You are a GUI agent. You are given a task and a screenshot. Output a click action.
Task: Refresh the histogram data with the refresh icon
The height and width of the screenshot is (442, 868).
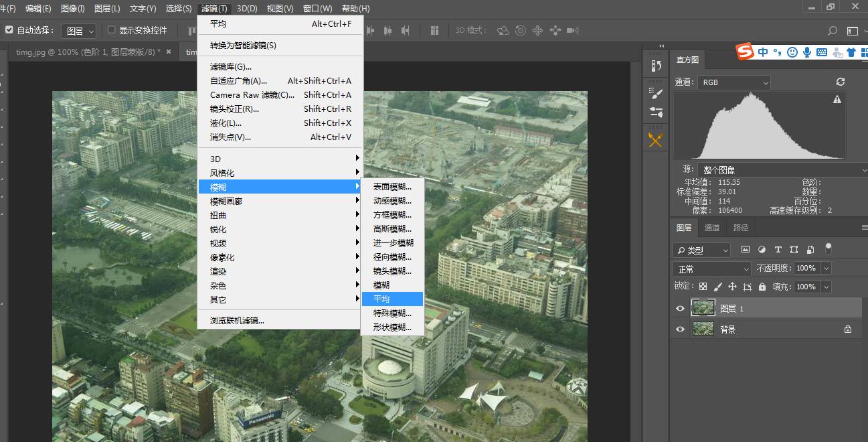coord(841,82)
